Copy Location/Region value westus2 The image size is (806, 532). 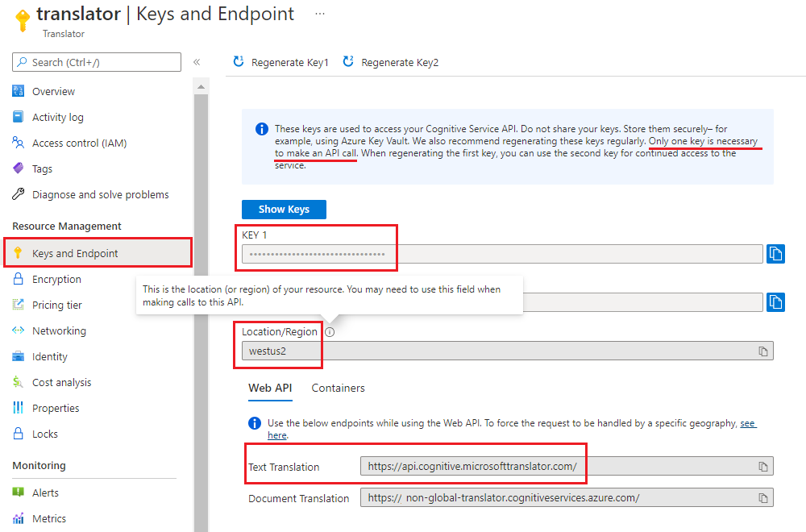tap(762, 351)
